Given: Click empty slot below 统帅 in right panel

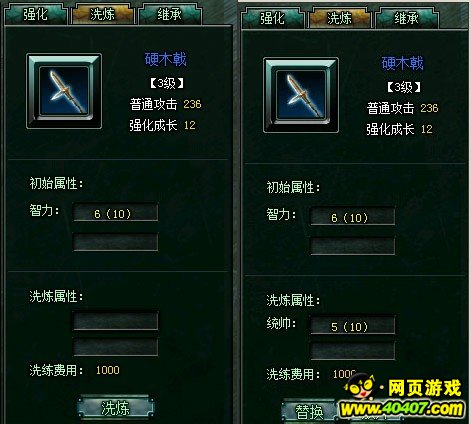Looking at the screenshot, I should click(x=353, y=351).
